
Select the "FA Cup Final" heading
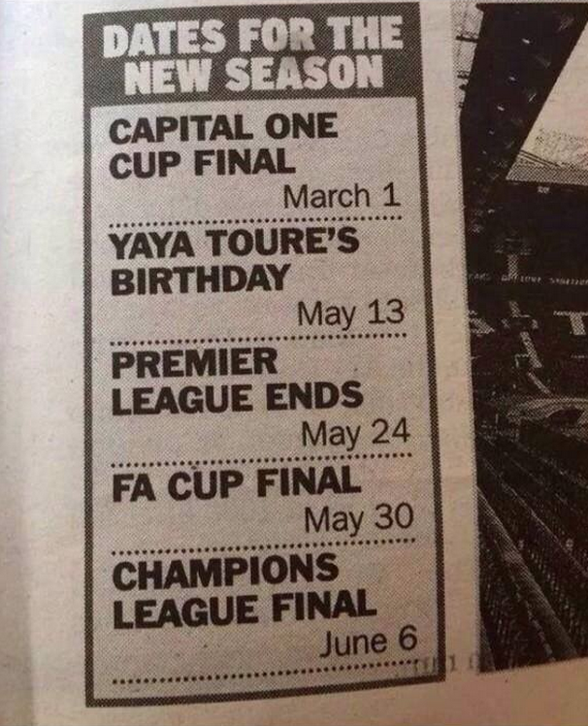coord(236,481)
